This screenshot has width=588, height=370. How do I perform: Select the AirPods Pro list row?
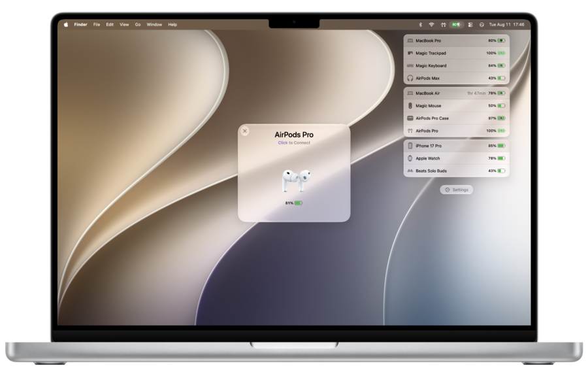coord(457,131)
